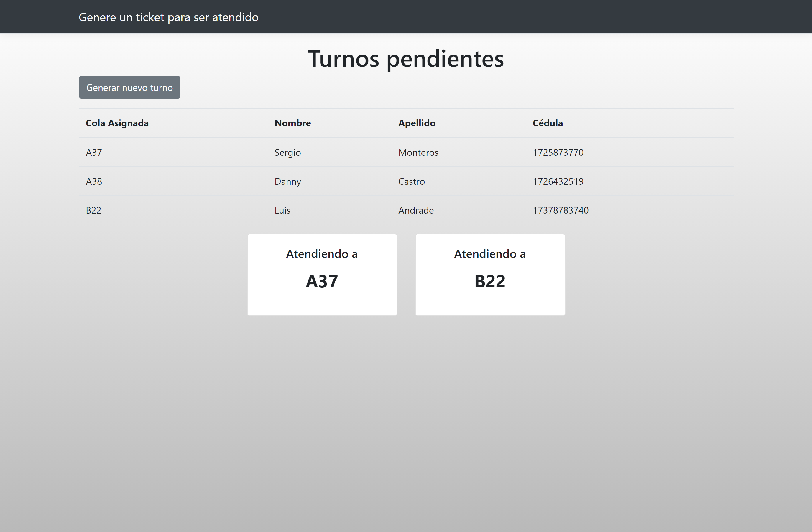Click the Turnos pendientes heading
This screenshot has height=532, width=812.
click(x=406, y=59)
